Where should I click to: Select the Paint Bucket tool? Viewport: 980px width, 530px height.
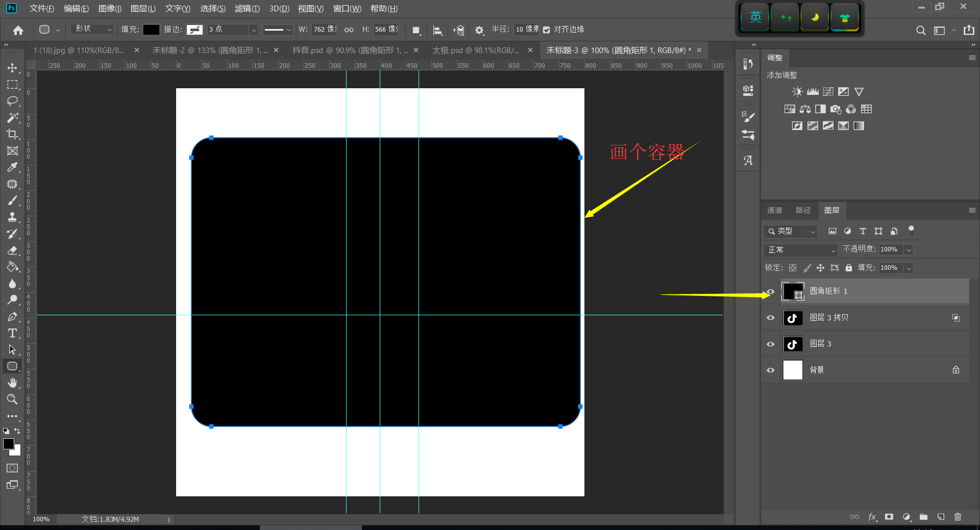(12, 267)
